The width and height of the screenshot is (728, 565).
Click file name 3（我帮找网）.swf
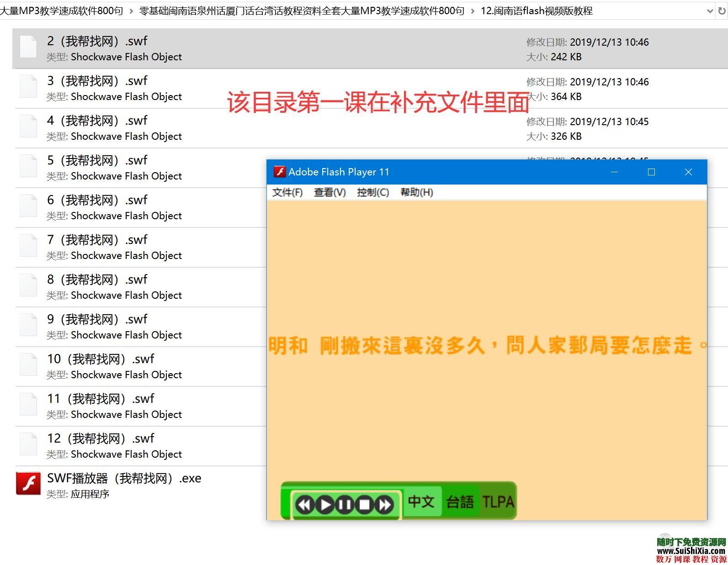pos(97,81)
